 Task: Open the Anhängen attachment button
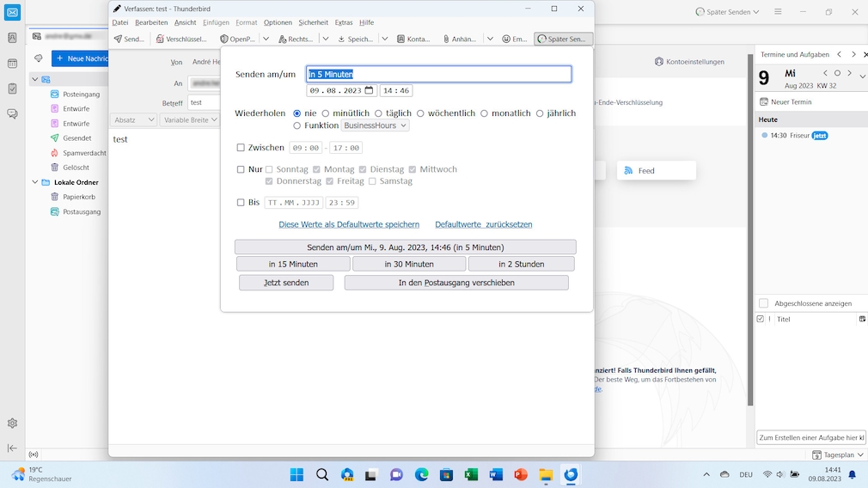(x=460, y=39)
